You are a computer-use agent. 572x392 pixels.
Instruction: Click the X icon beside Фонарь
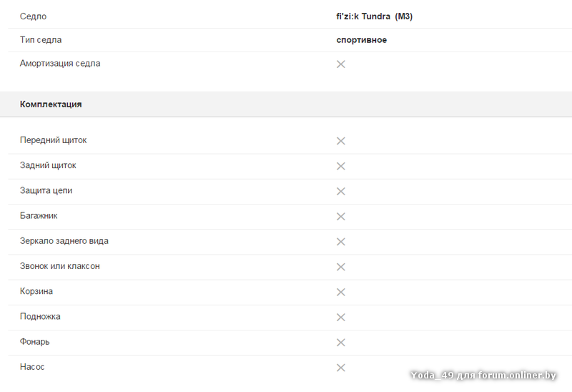tap(341, 342)
